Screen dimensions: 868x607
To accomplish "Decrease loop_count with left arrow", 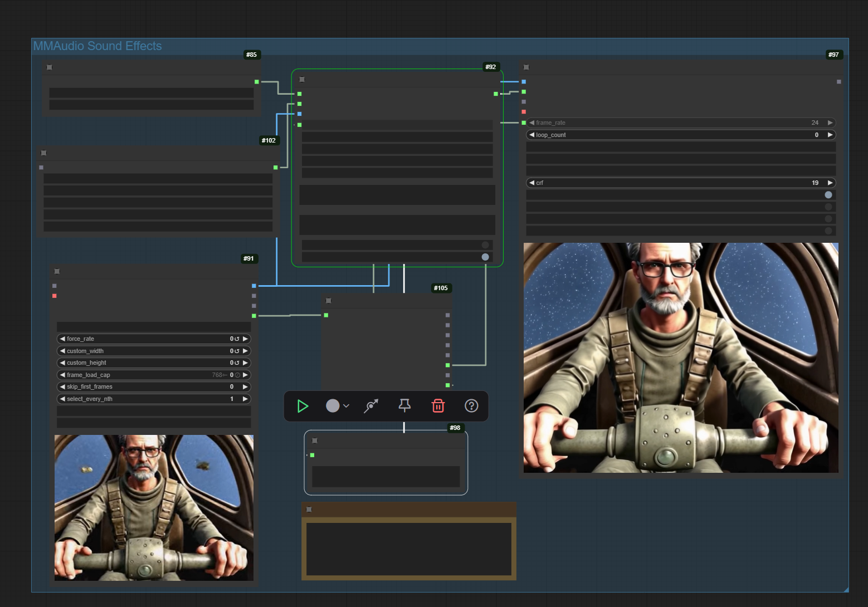I will pyautogui.click(x=531, y=135).
